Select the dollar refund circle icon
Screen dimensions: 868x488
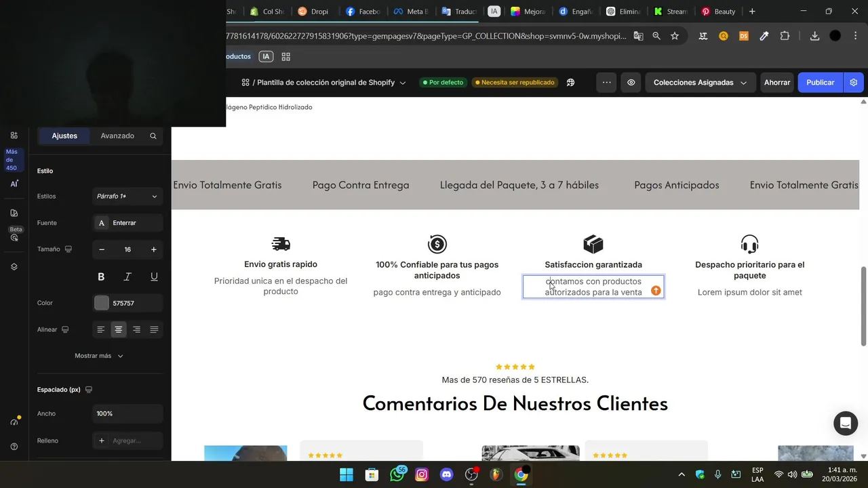[437, 244]
